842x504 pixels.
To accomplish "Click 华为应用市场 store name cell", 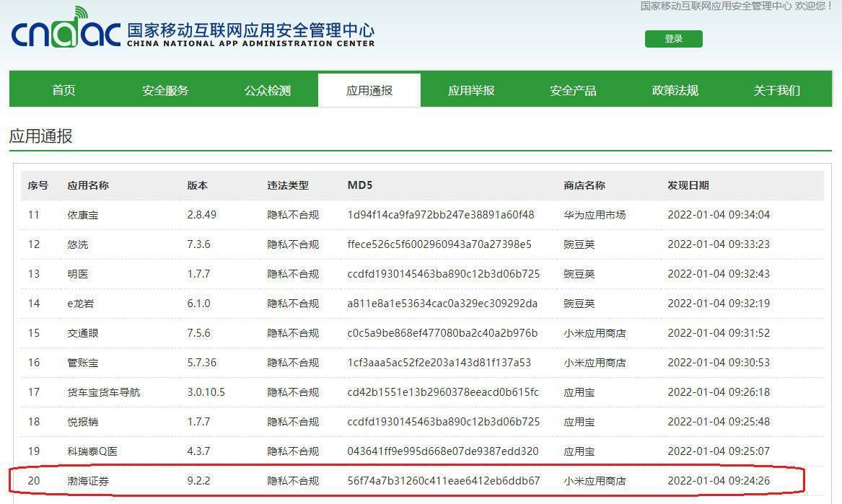I will pyautogui.click(x=595, y=215).
